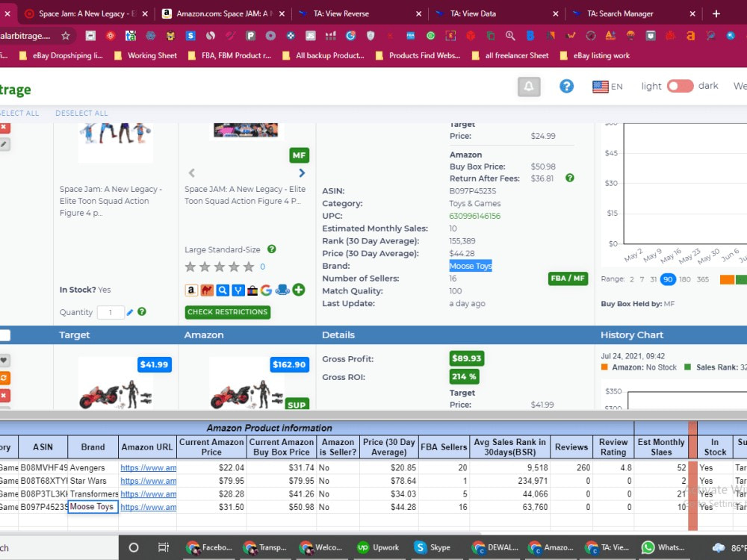Open the camel price history icon
Screen dimensions: 747x560
pos(207,290)
